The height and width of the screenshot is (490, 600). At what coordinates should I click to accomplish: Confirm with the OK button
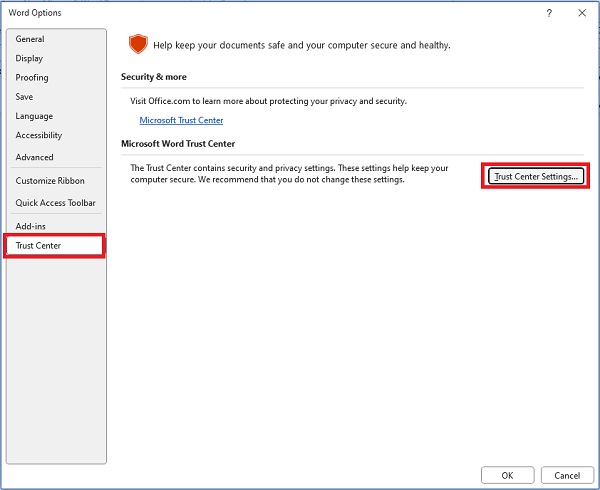507,475
